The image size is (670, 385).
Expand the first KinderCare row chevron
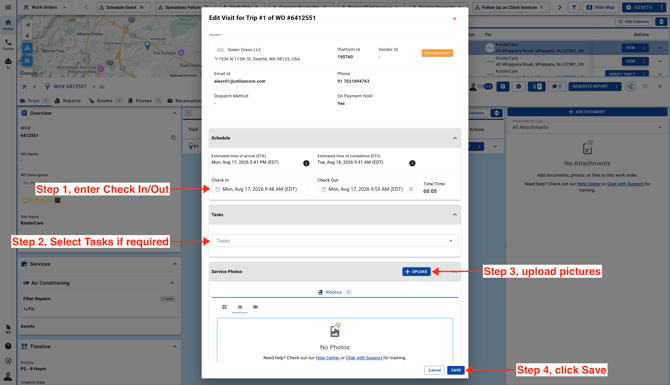[660, 48]
